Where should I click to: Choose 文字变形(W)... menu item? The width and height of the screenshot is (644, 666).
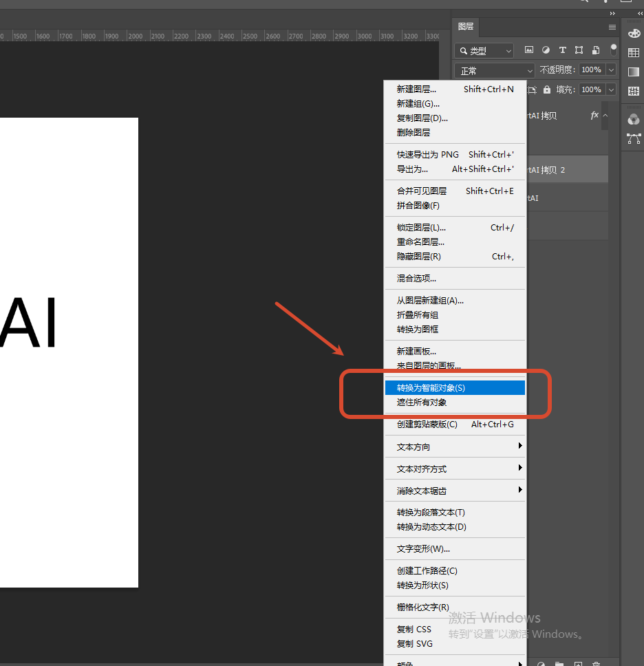coord(455,549)
